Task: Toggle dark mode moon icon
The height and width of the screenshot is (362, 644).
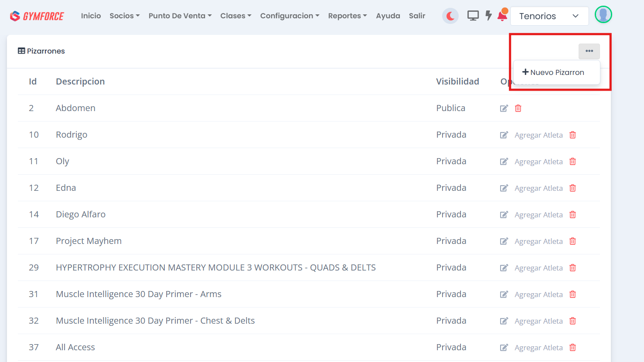Action: pos(450,16)
